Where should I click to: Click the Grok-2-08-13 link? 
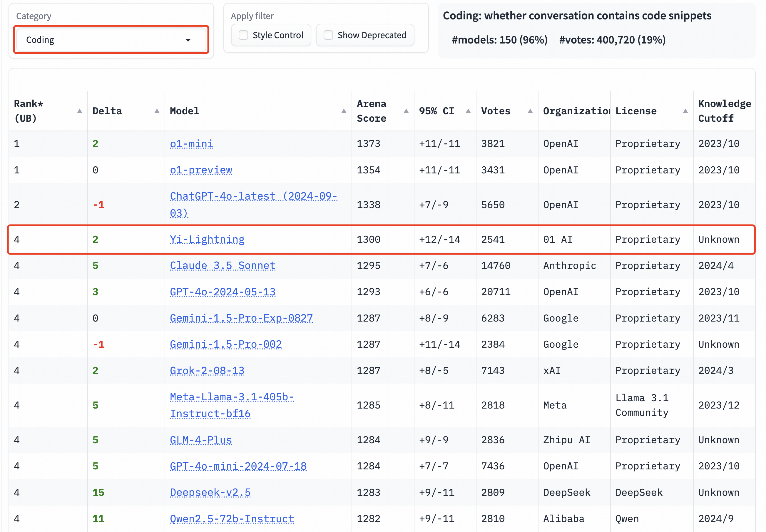[207, 370]
